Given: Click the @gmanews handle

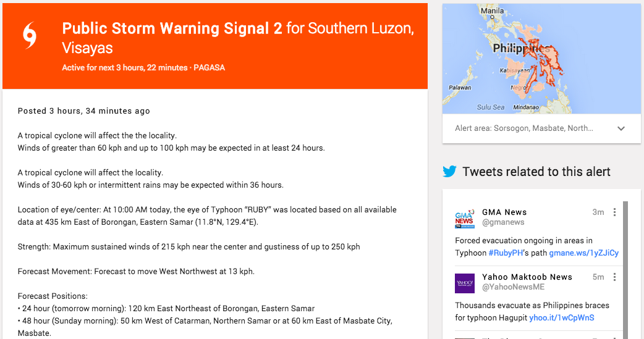Looking at the screenshot, I should pyautogui.click(x=503, y=222).
